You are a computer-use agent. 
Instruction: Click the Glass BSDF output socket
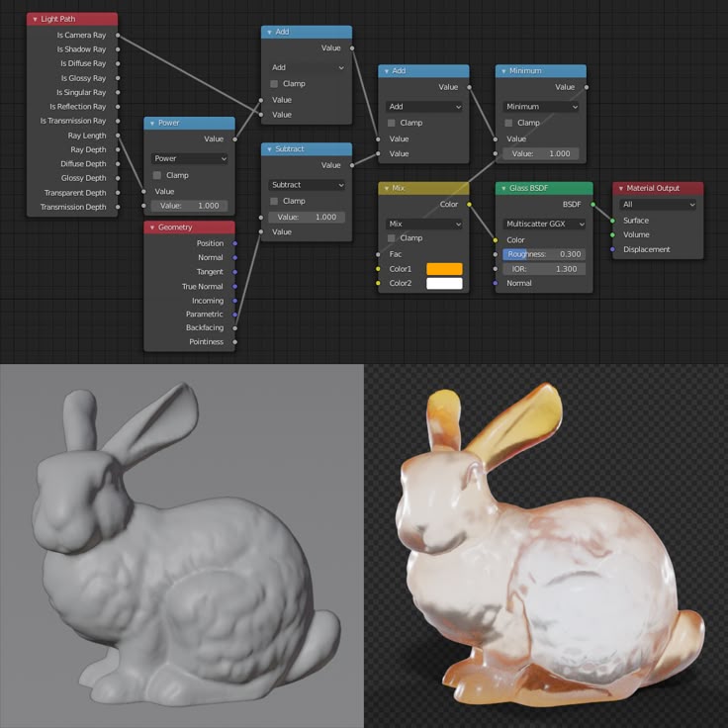592,205
